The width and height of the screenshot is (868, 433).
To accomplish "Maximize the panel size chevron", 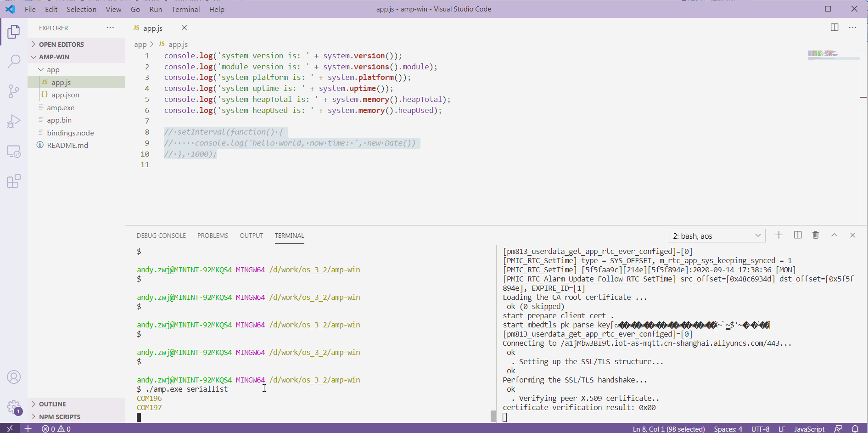I will 834,235.
